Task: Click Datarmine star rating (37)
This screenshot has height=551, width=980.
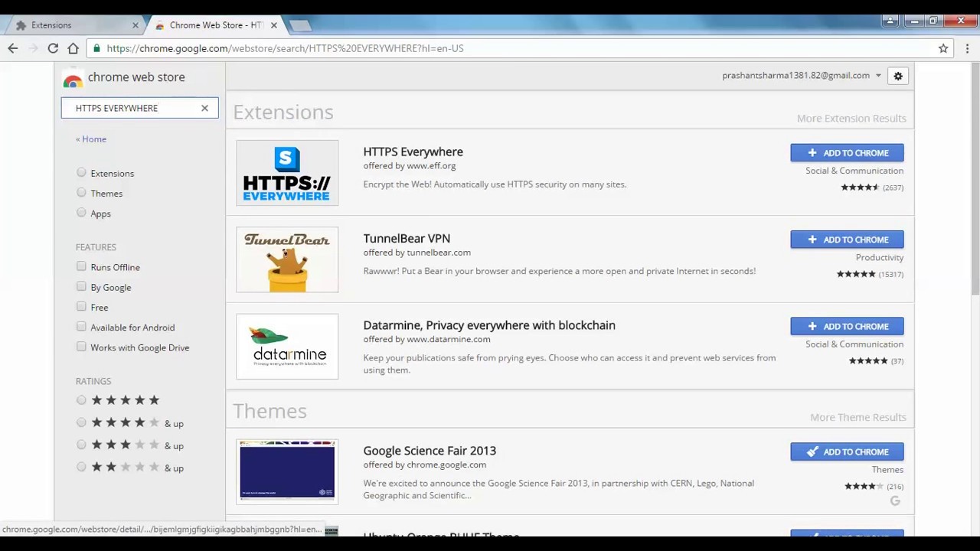Action: click(x=876, y=360)
